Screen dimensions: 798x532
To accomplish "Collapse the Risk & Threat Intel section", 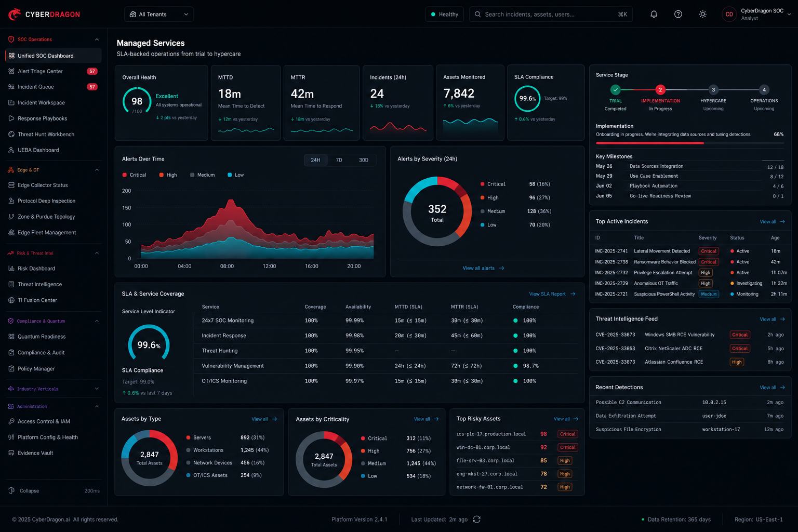I will tap(97, 253).
